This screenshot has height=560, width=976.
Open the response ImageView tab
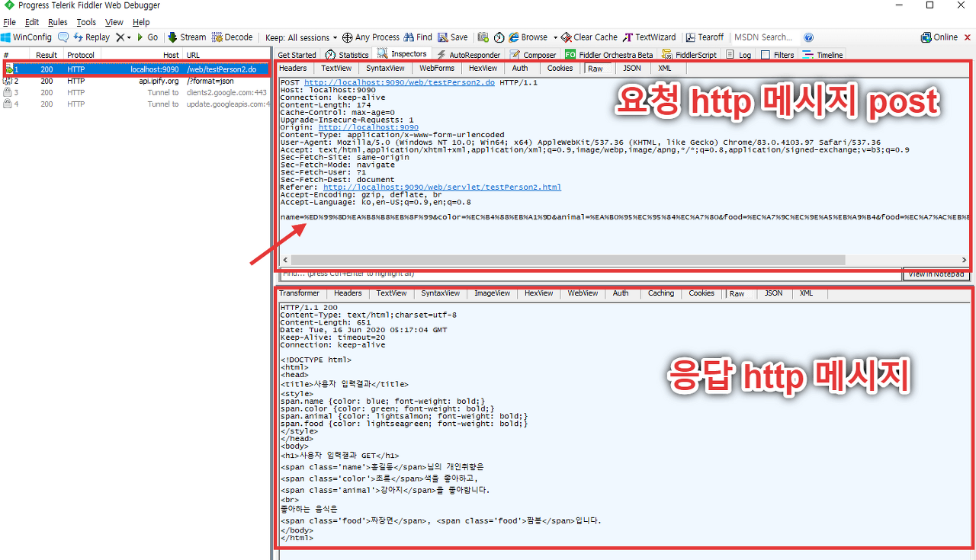point(492,293)
